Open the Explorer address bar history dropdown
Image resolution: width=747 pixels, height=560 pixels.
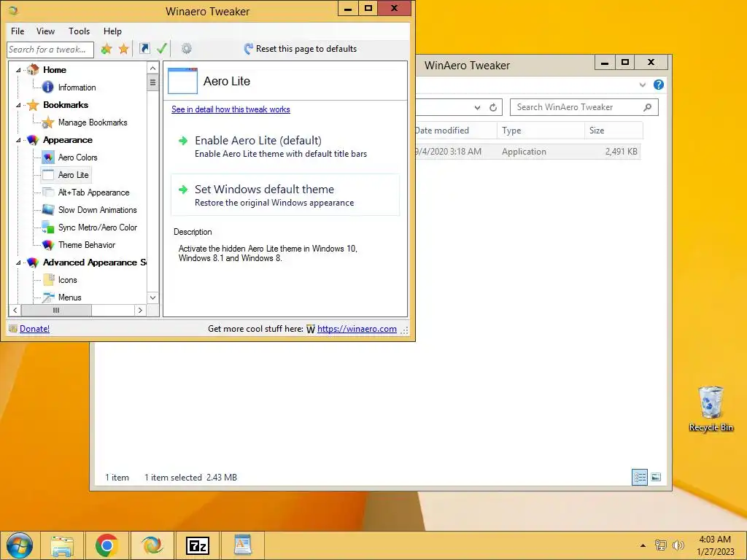(x=477, y=108)
